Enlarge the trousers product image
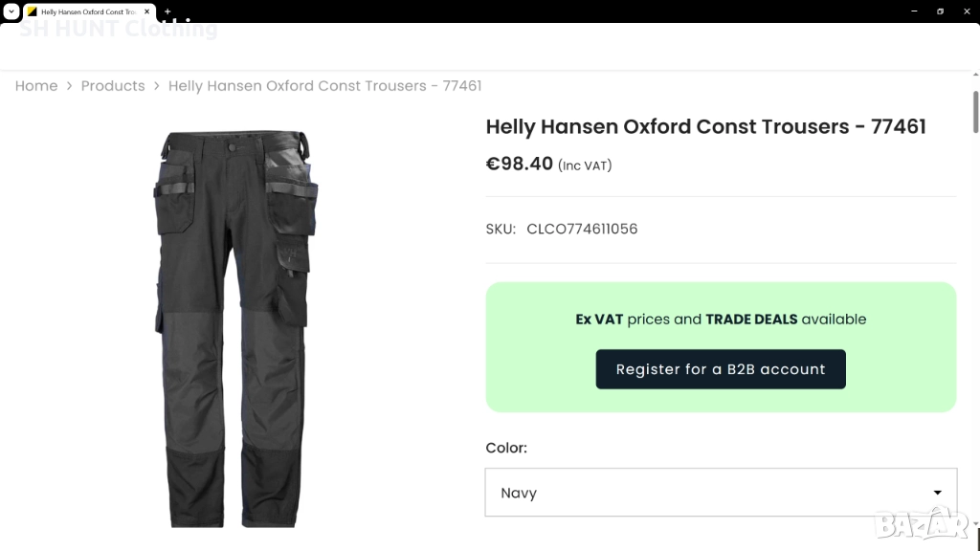This screenshot has height=551, width=980. click(x=235, y=328)
